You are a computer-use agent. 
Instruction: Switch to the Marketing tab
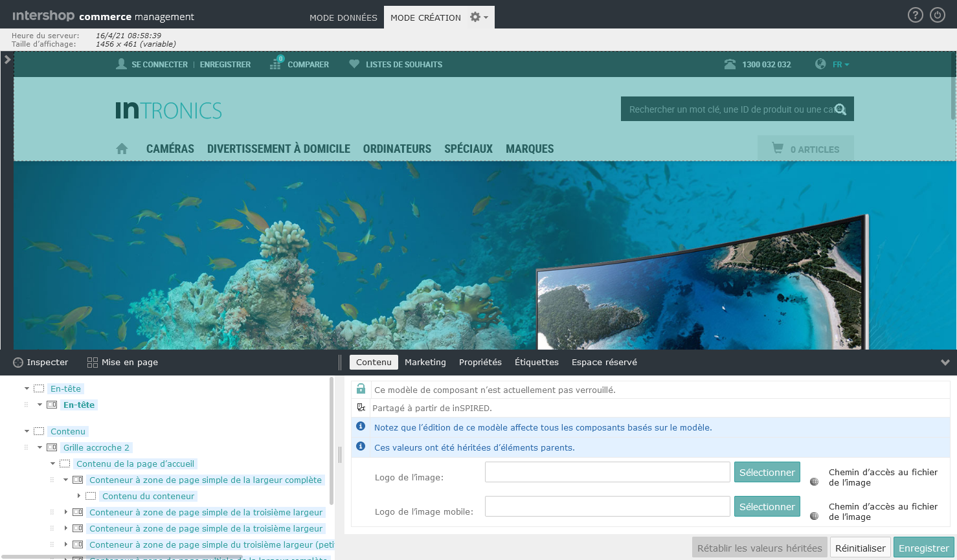pyautogui.click(x=425, y=363)
